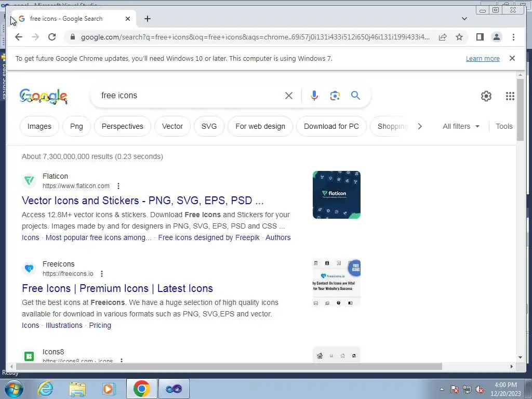Click the muted volume tray icon
The image size is (532, 399).
click(x=480, y=390)
